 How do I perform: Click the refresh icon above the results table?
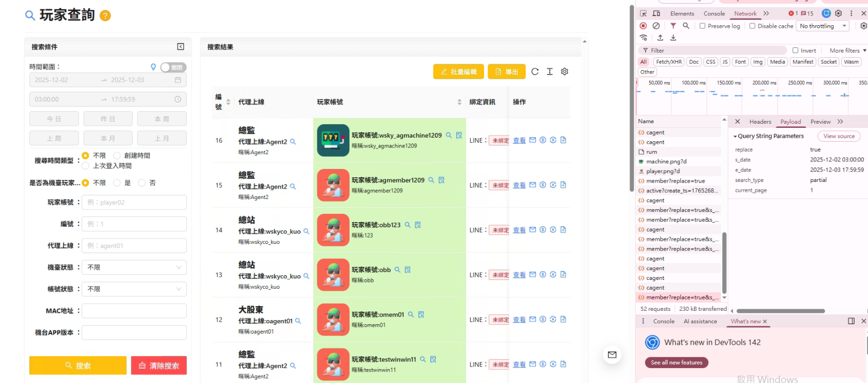click(x=535, y=72)
